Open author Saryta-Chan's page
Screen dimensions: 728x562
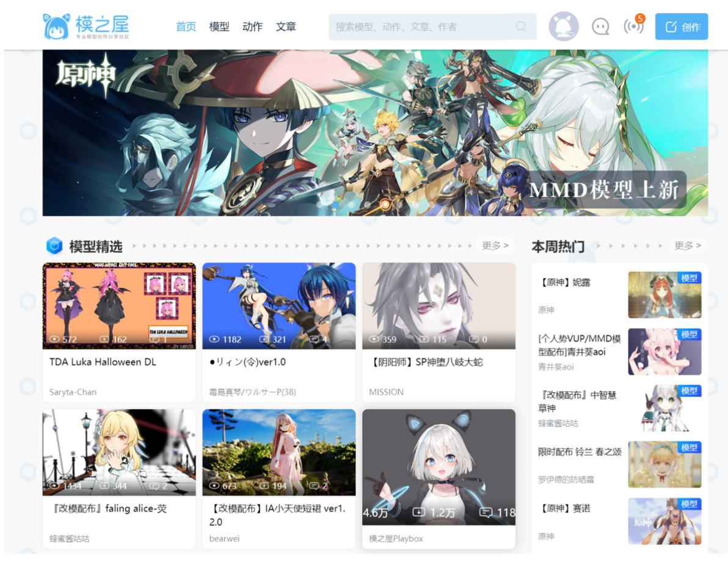[x=73, y=392]
